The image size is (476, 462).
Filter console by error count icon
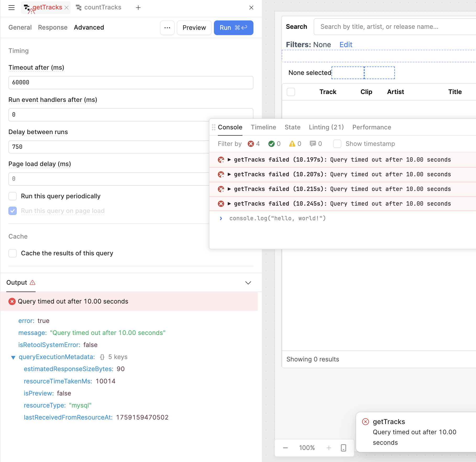click(251, 144)
